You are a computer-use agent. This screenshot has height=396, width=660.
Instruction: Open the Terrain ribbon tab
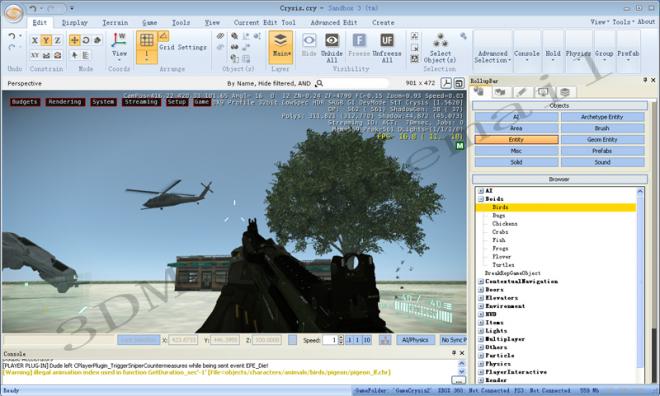115,22
